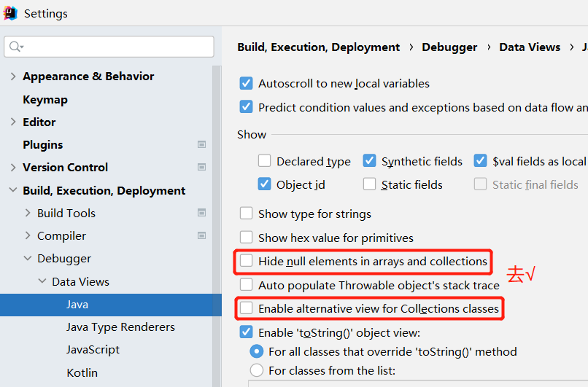Open the Java Type Renderers page
The image size is (588, 387).
coord(120,327)
